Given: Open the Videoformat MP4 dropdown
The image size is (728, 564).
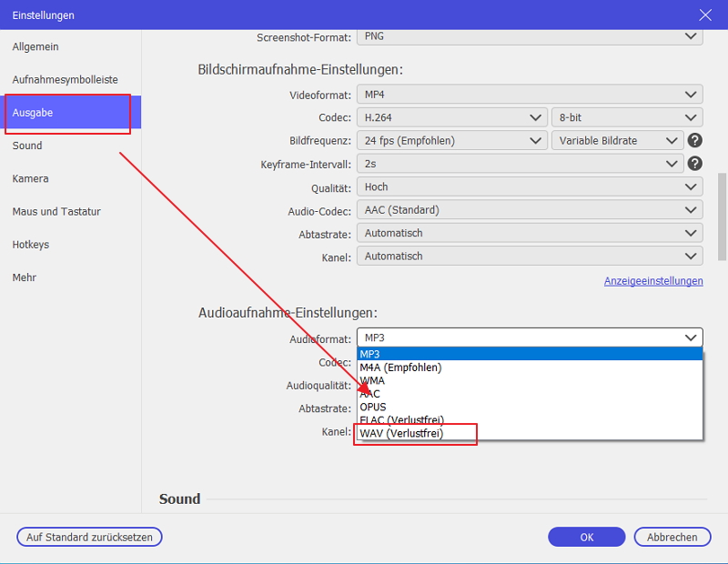Looking at the screenshot, I should point(529,95).
